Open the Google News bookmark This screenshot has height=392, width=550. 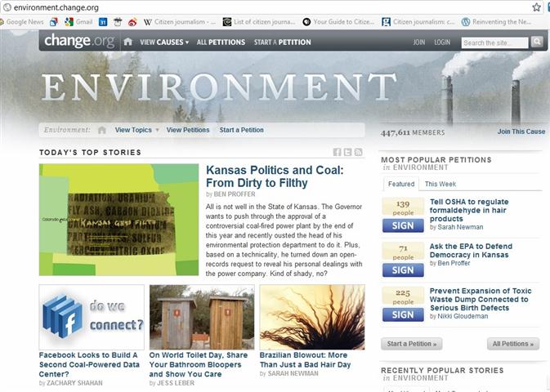click(22, 22)
